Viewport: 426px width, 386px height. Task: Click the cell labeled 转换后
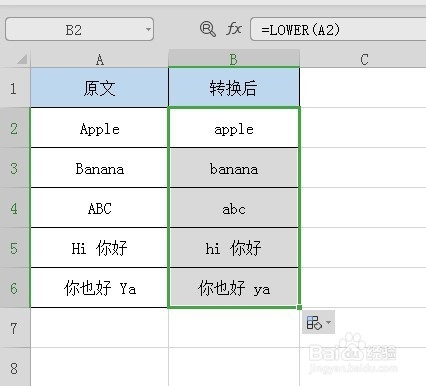234,88
